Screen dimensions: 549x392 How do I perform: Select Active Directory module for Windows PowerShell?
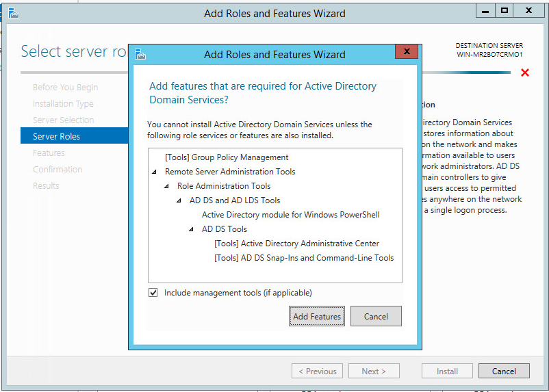[290, 215]
